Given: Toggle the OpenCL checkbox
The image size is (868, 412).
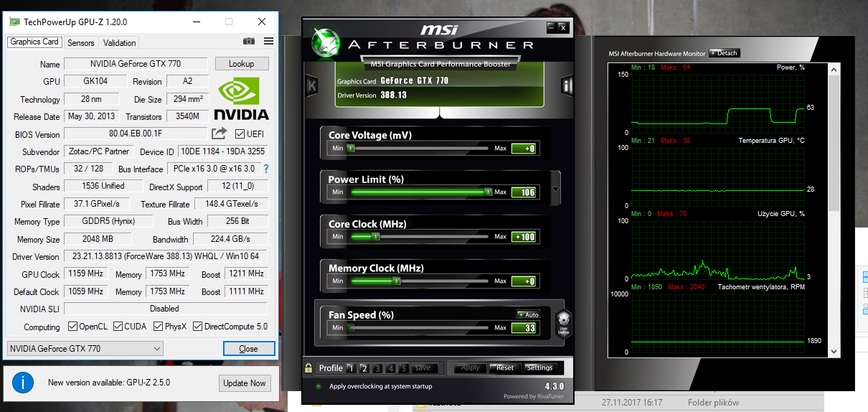Looking at the screenshot, I should [72, 327].
